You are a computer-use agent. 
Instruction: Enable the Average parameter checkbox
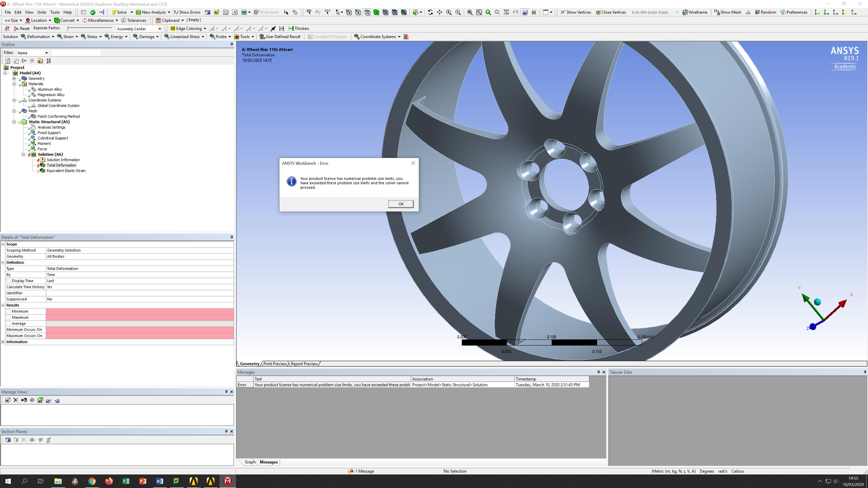[8, 324]
